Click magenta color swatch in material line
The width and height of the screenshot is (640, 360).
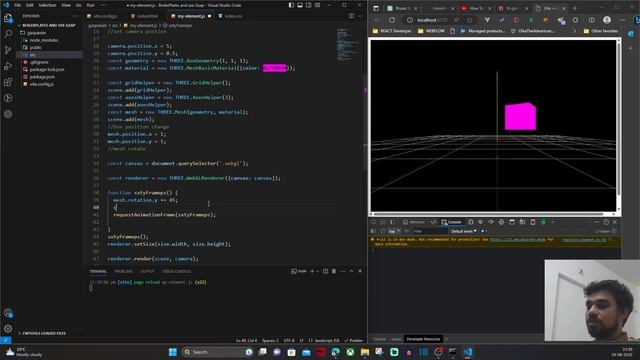click(x=275, y=68)
